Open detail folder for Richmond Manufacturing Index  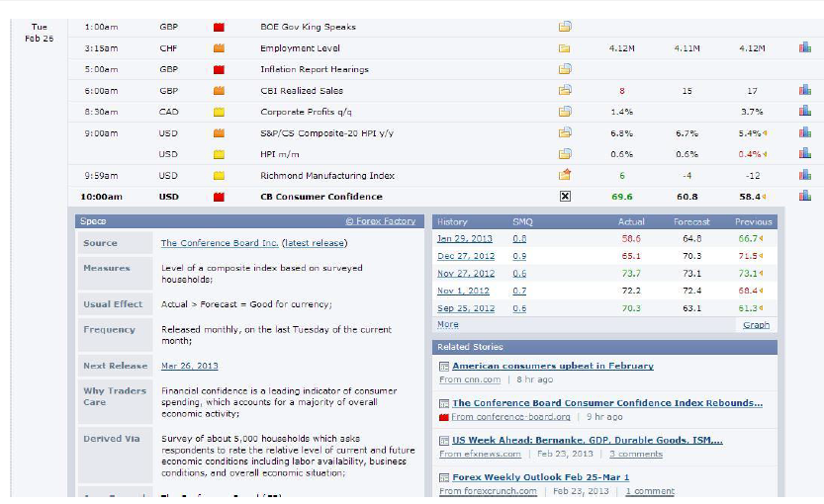(x=565, y=174)
